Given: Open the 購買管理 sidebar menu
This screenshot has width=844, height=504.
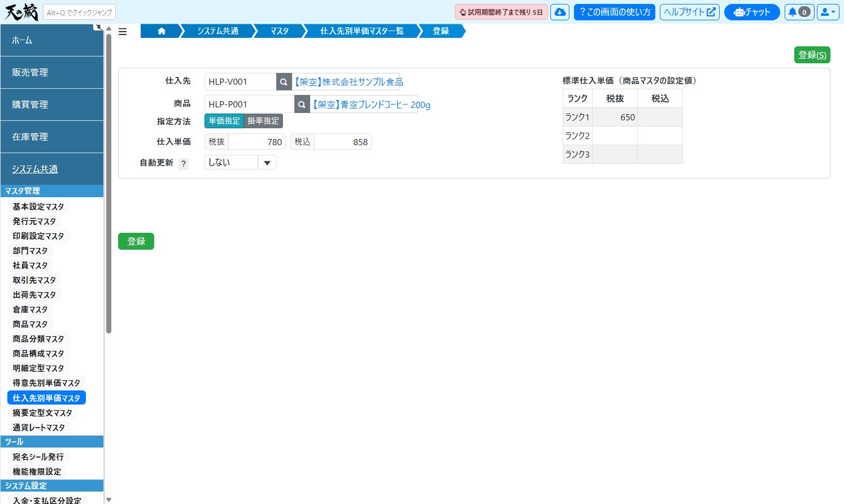Looking at the screenshot, I should click(52, 105).
